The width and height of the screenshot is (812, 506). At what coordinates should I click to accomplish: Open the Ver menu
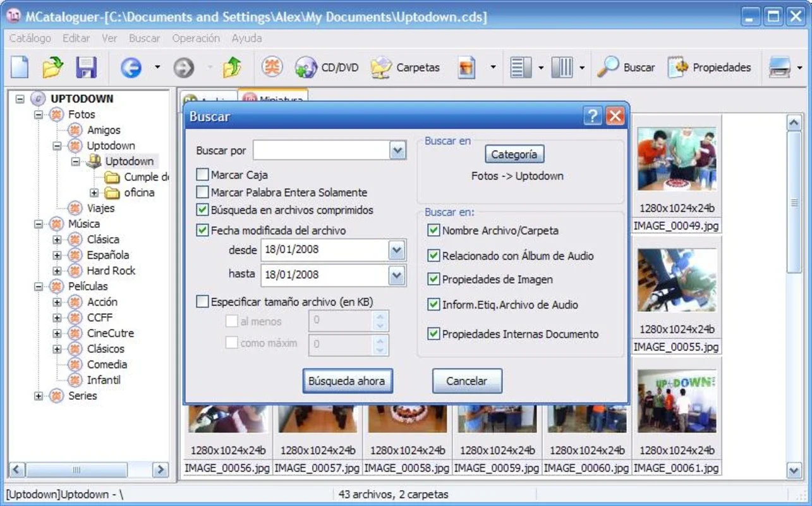(x=109, y=38)
